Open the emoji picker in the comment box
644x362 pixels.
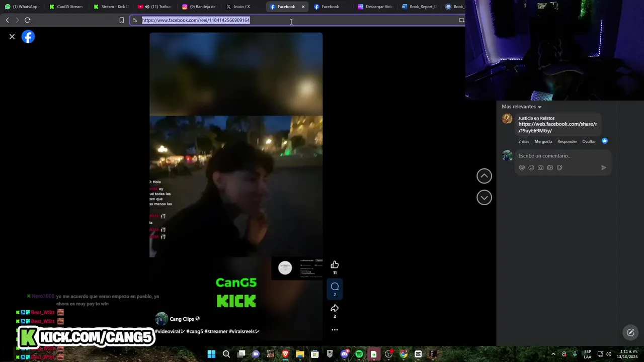tap(531, 167)
